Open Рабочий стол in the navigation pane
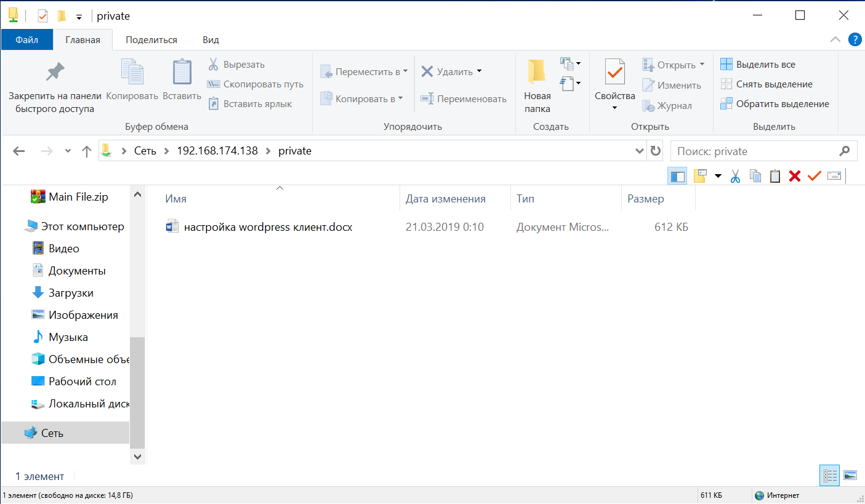The image size is (865, 504). tap(74, 382)
